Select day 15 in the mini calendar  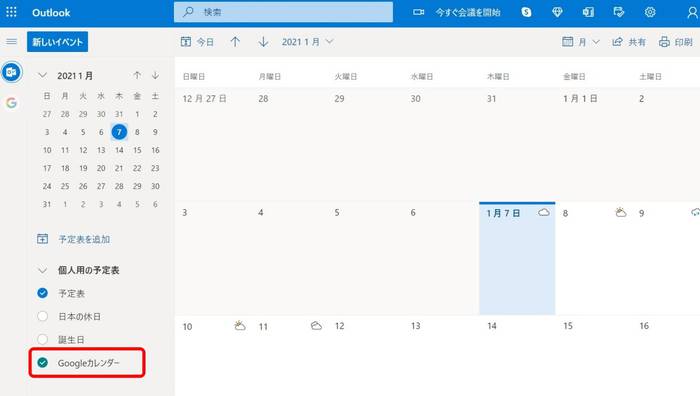pos(137,150)
